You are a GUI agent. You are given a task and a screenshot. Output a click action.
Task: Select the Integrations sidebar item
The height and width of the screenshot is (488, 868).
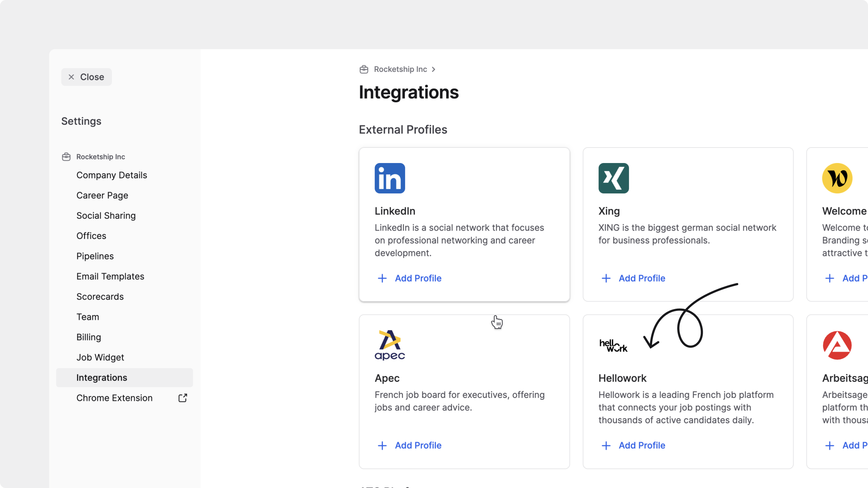click(x=102, y=378)
